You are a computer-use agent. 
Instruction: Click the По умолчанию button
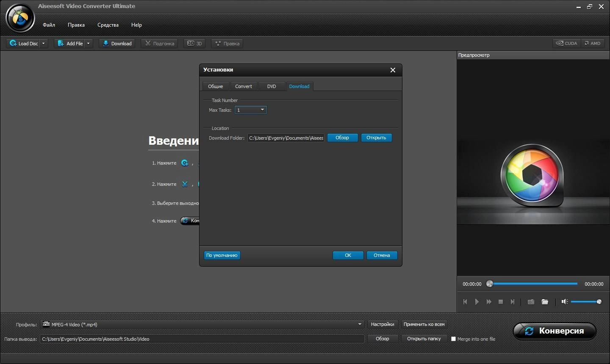pos(222,255)
